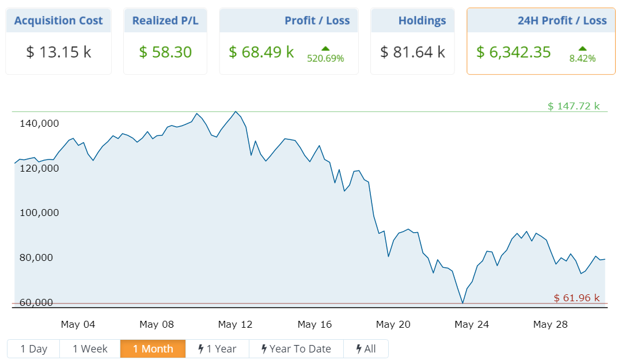Click the $ 58.30 realized value
This screenshot has height=364, width=622.
pyautogui.click(x=165, y=52)
